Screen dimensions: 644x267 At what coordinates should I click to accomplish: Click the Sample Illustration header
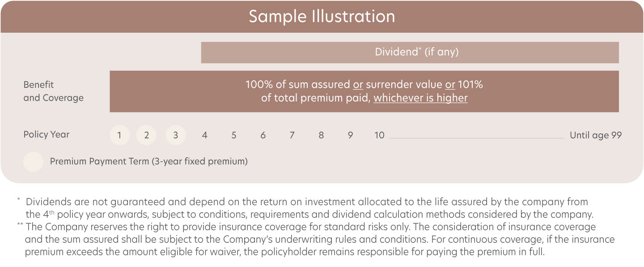[x=322, y=17]
